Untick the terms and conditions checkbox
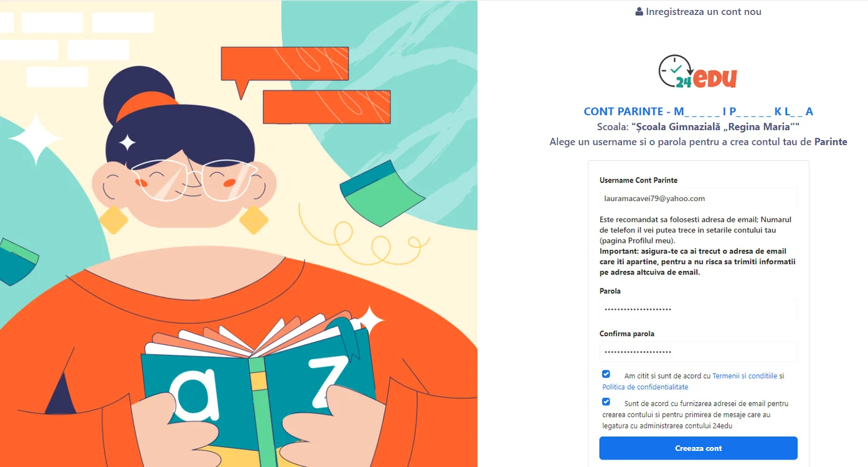This screenshot has height=467, width=868. 606,374
